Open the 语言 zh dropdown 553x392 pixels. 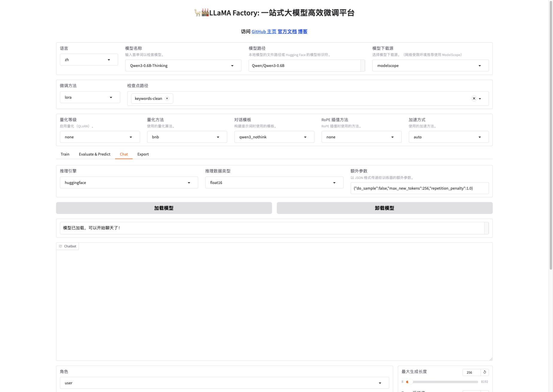[89, 60]
